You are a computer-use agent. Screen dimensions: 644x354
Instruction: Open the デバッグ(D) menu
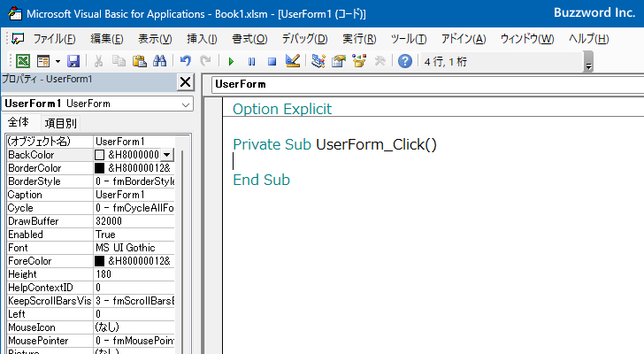click(x=304, y=39)
